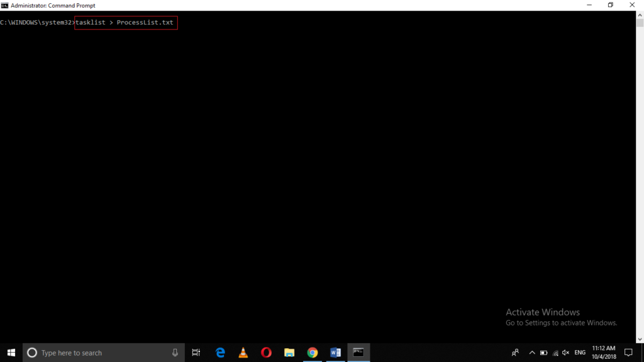The height and width of the screenshot is (362, 644).
Task: Open the Start menu
Action: [x=11, y=353]
